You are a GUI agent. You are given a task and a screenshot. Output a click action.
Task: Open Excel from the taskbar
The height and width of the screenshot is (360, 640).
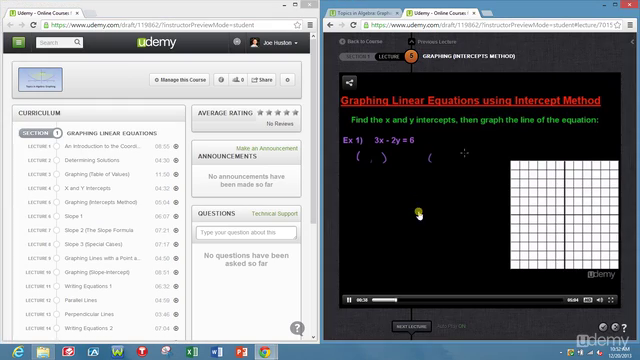pyautogui.click(x=191, y=351)
